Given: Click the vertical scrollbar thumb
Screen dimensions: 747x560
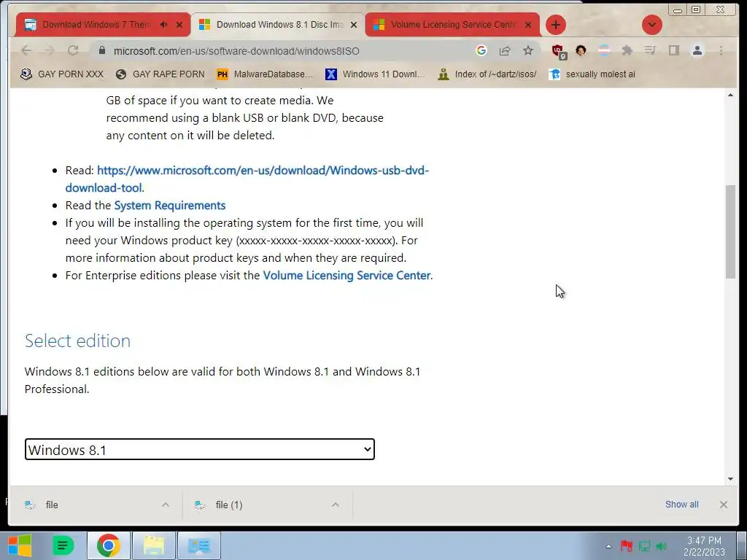Looking at the screenshot, I should coord(730,231).
